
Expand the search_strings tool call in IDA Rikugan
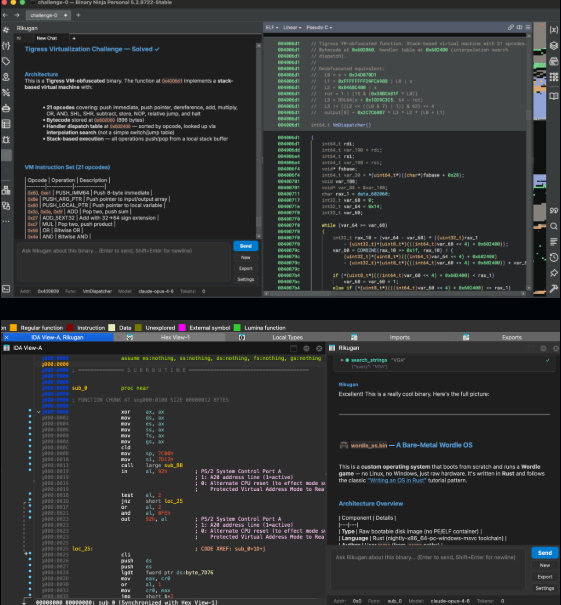click(342, 360)
